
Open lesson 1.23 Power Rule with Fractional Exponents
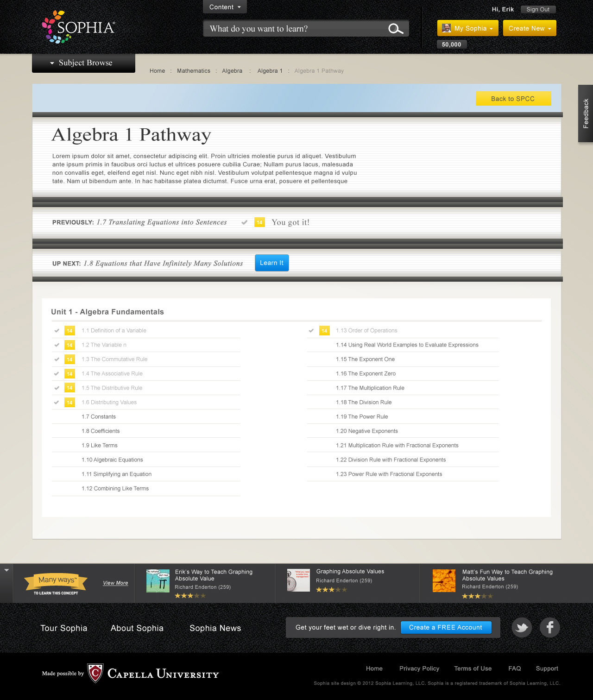pos(389,474)
